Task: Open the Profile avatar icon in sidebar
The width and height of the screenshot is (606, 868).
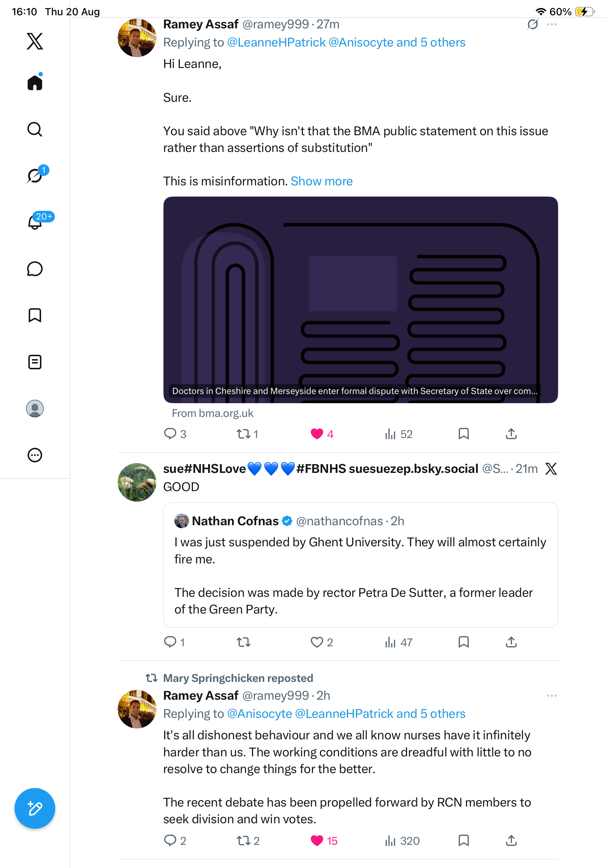Action: point(35,408)
